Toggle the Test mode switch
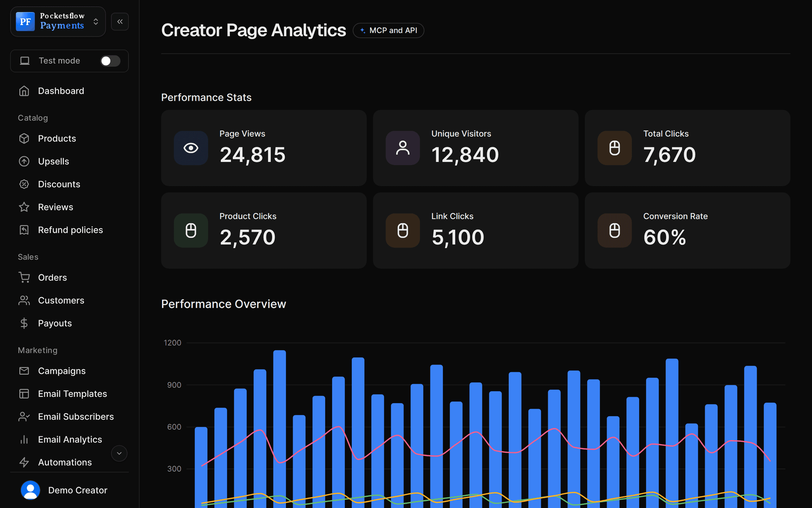 [x=110, y=61]
